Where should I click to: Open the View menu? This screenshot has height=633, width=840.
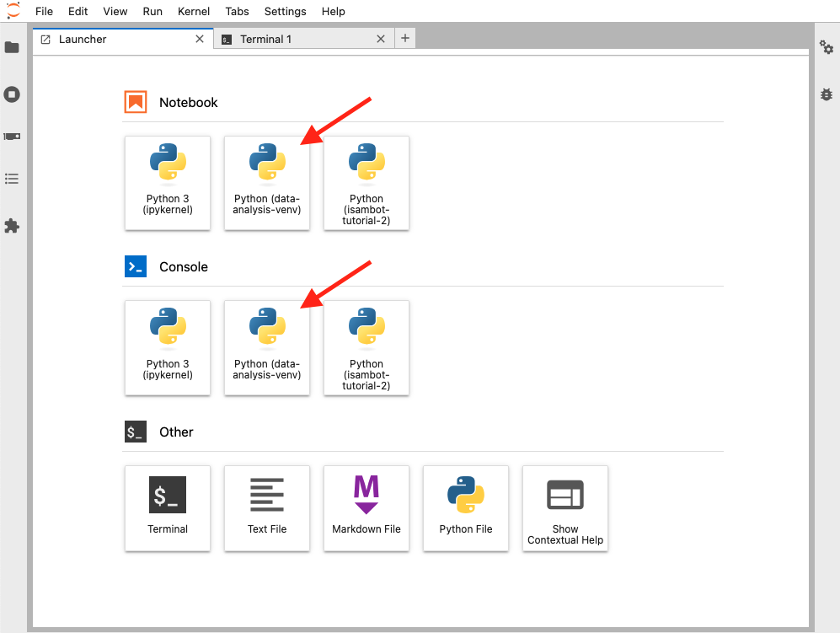click(115, 11)
